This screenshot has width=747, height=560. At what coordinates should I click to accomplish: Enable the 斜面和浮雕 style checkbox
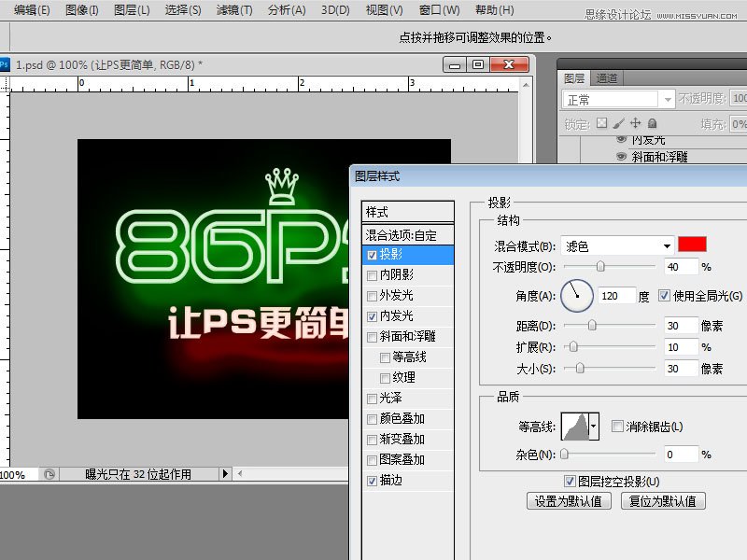tap(371, 336)
